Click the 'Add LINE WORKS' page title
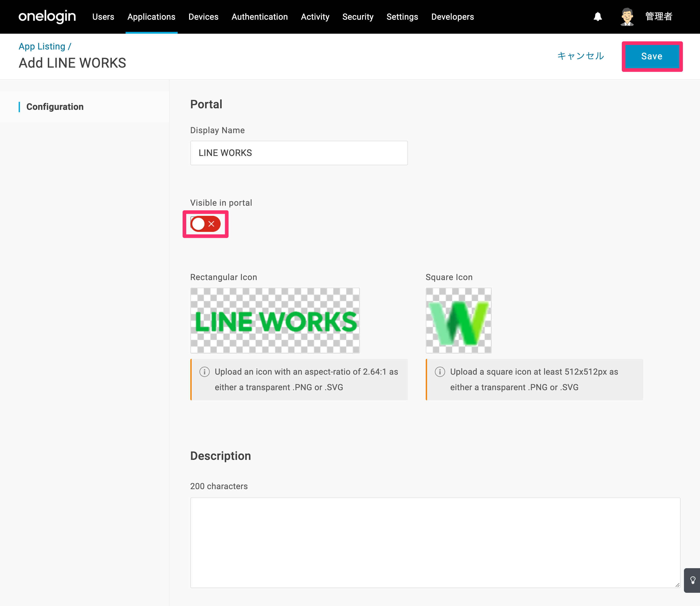The image size is (700, 606). pyautogui.click(x=72, y=63)
